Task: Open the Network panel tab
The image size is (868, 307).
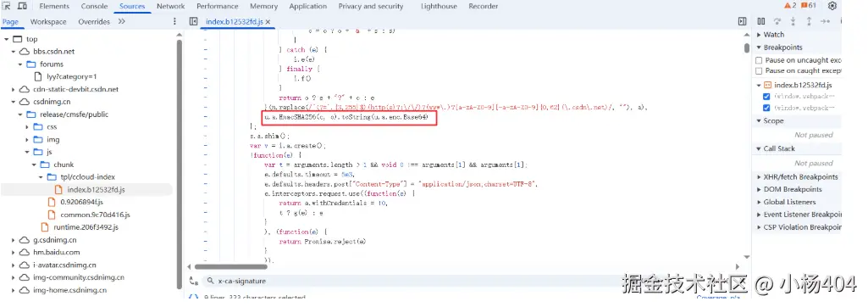Action: click(x=170, y=6)
